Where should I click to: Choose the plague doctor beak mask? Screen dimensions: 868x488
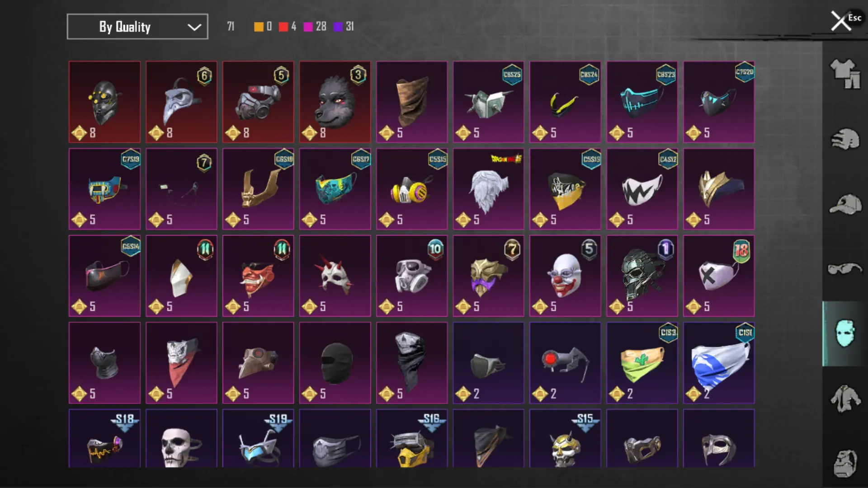[181, 102]
